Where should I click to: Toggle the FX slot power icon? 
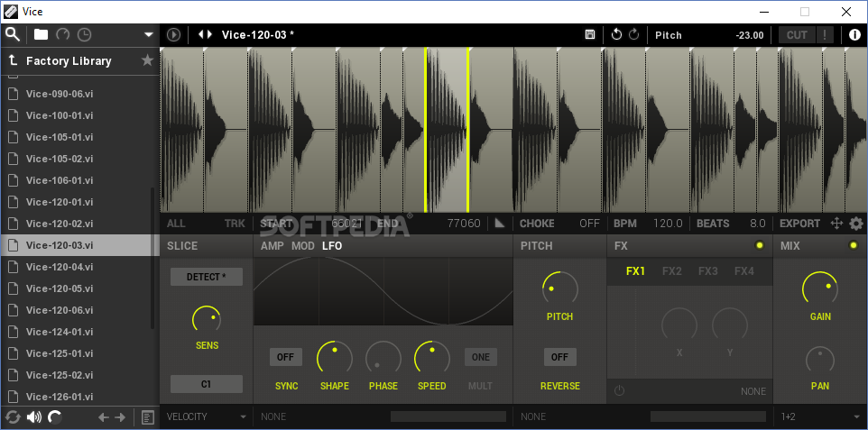pos(620,390)
